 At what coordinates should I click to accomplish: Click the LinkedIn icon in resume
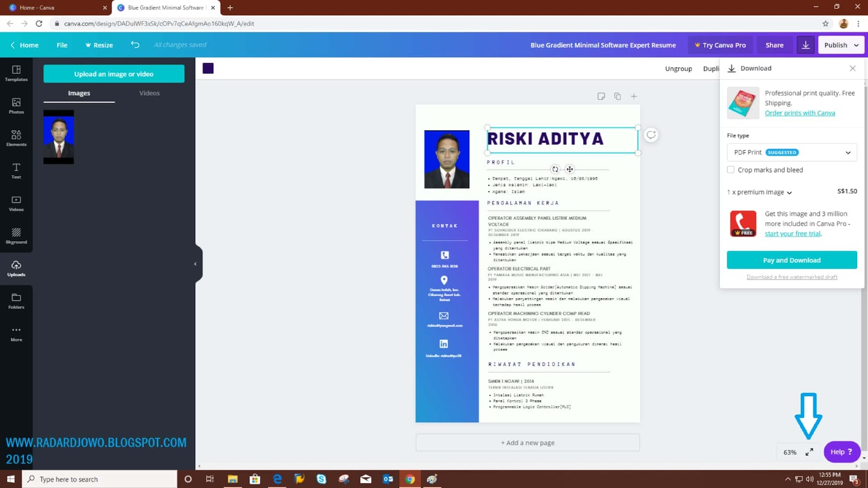click(x=444, y=344)
